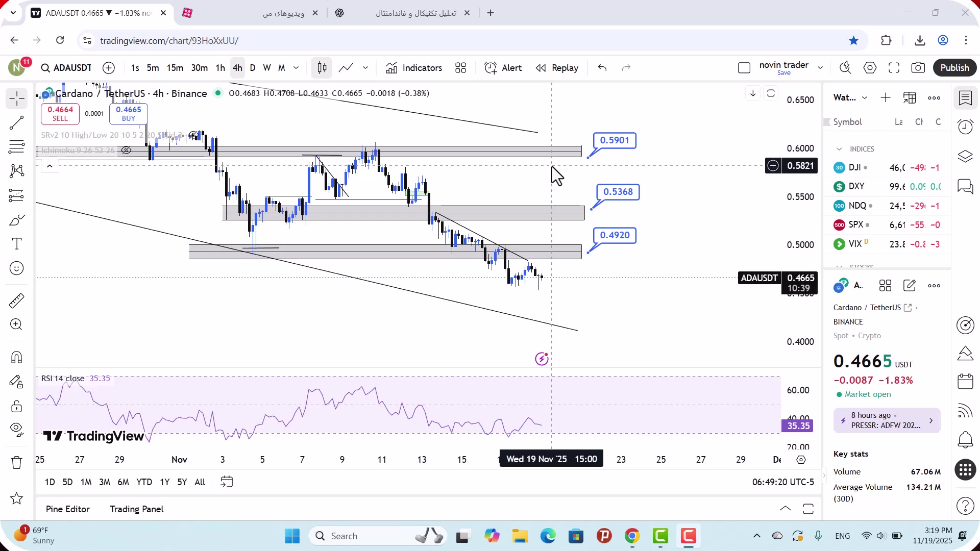Toggle magnet mode
The height and width of the screenshot is (551, 980).
point(16,357)
